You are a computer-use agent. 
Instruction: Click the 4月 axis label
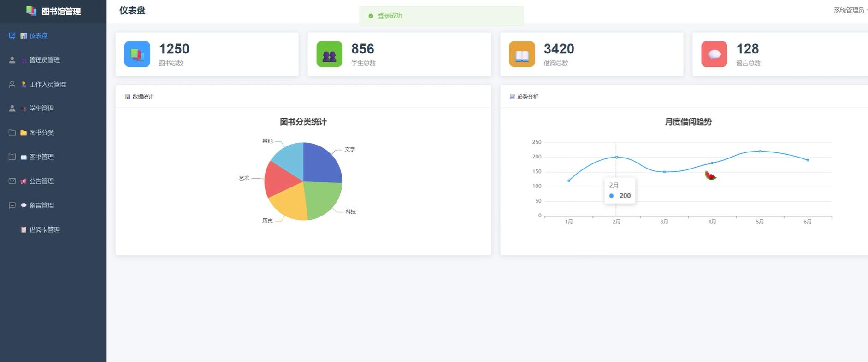[x=712, y=222]
